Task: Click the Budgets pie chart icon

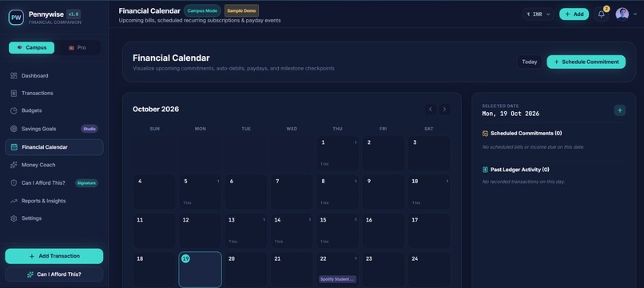Action: coord(14,110)
